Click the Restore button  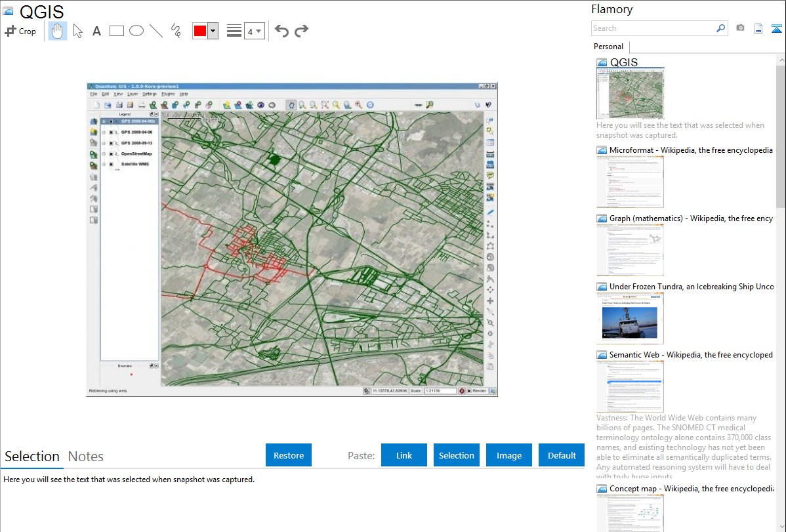[289, 455]
